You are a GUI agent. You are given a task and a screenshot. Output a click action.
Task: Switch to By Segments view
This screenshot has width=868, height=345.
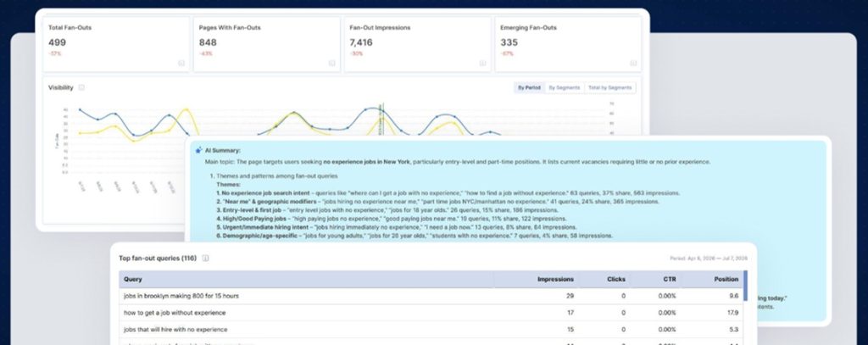pyautogui.click(x=564, y=87)
